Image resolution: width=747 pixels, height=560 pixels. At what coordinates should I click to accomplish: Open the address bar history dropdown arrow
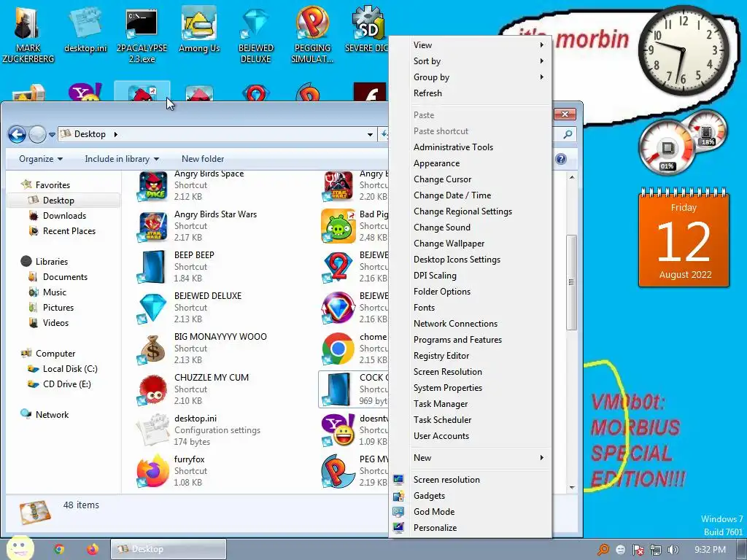370,135
